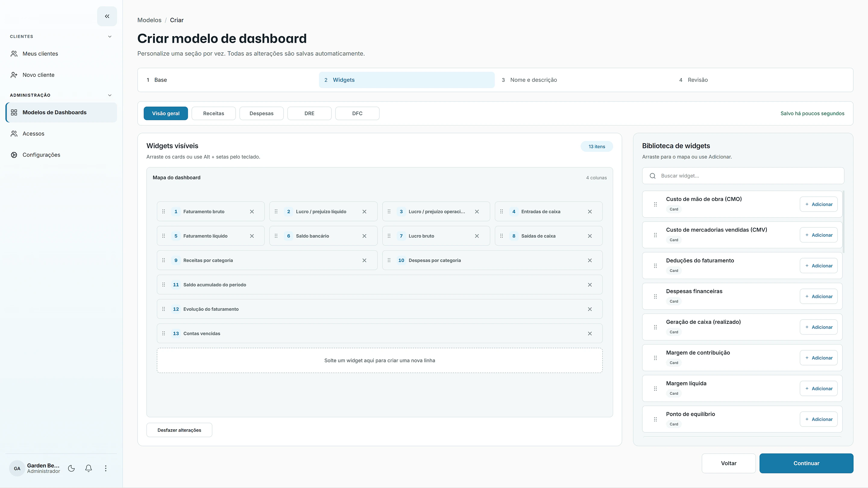The height and width of the screenshot is (488, 868).
Task: Collapse the Clientes sidebar section
Action: click(109, 36)
